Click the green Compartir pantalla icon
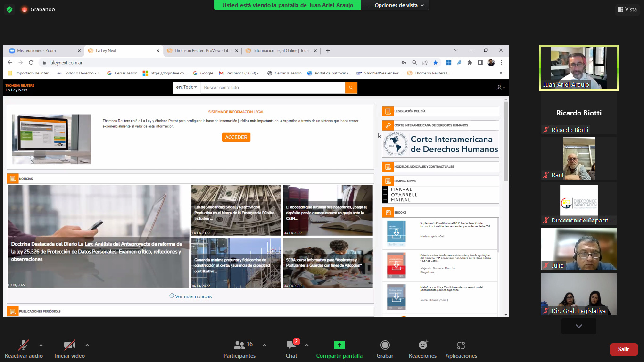Screen dimensions: 644x362 pos(339,345)
